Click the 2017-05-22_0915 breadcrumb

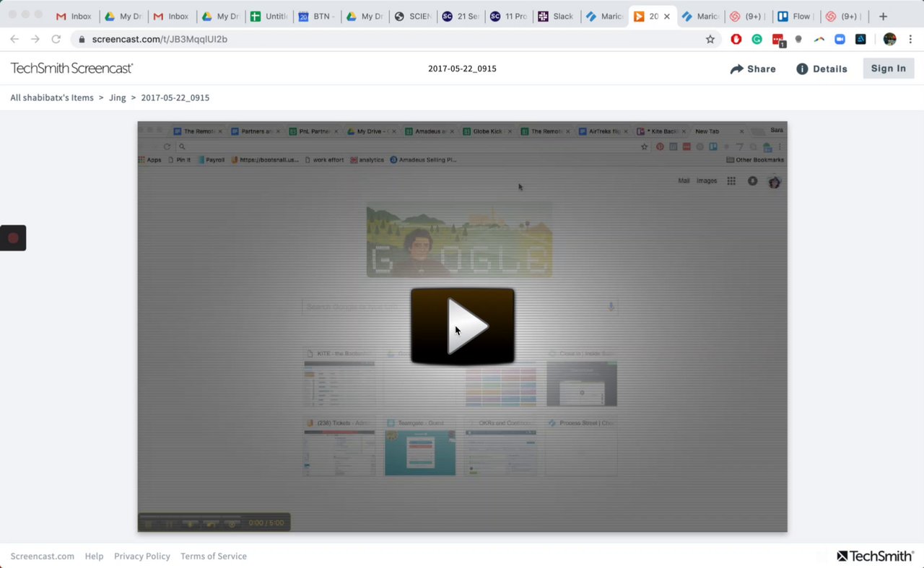(x=175, y=97)
